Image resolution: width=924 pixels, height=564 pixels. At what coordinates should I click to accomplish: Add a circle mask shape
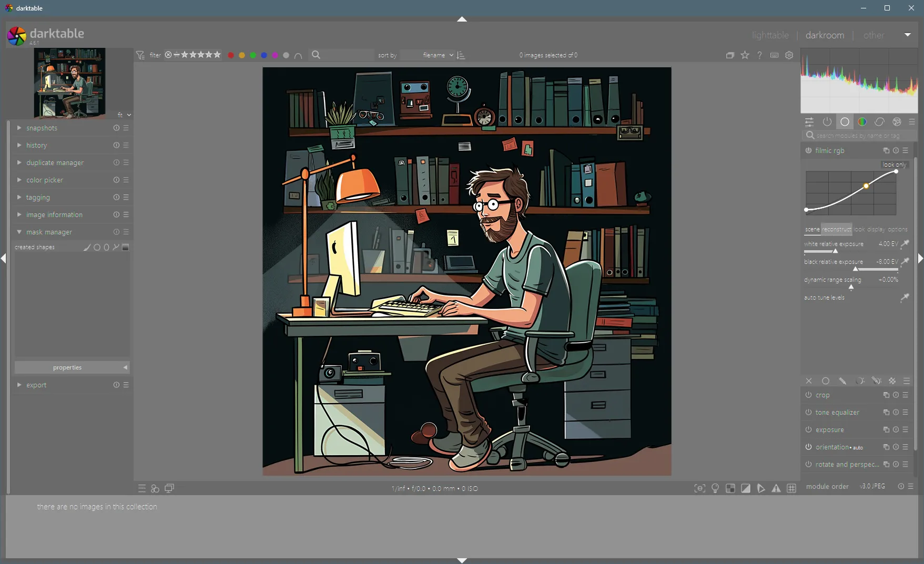97,248
